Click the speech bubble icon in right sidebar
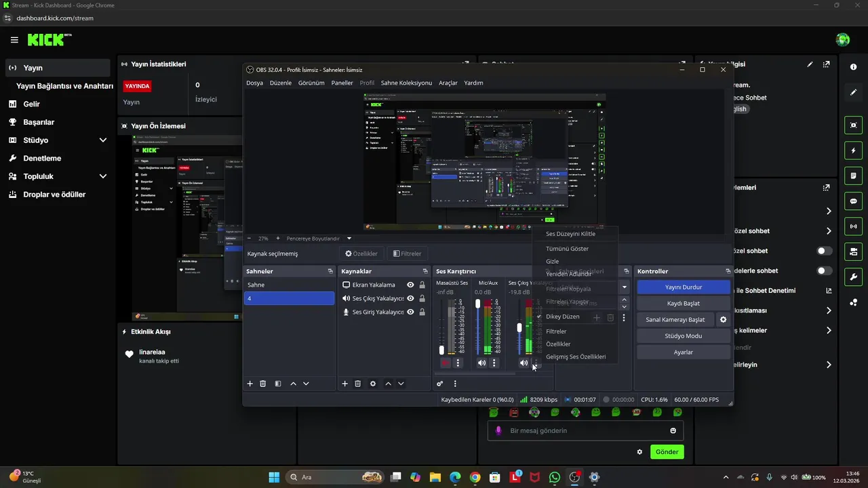The height and width of the screenshot is (488, 868). tap(853, 201)
